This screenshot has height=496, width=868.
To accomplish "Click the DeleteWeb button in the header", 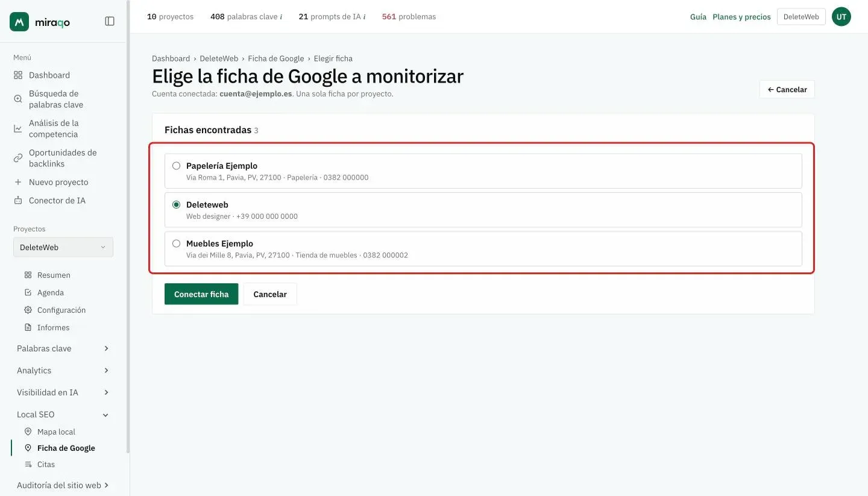I will click(x=801, y=17).
